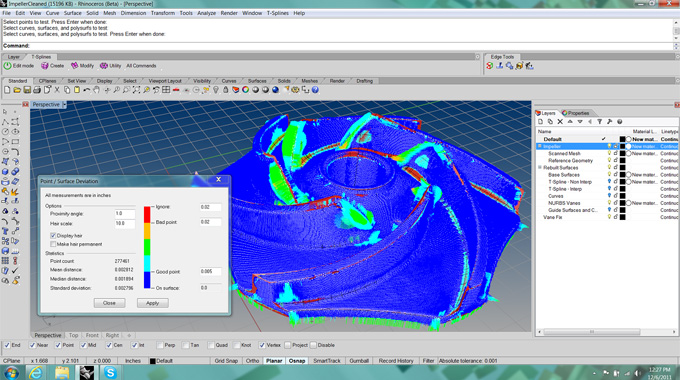
Task: Click the black color swatch of Vane Fix layer
Action: tap(622, 217)
